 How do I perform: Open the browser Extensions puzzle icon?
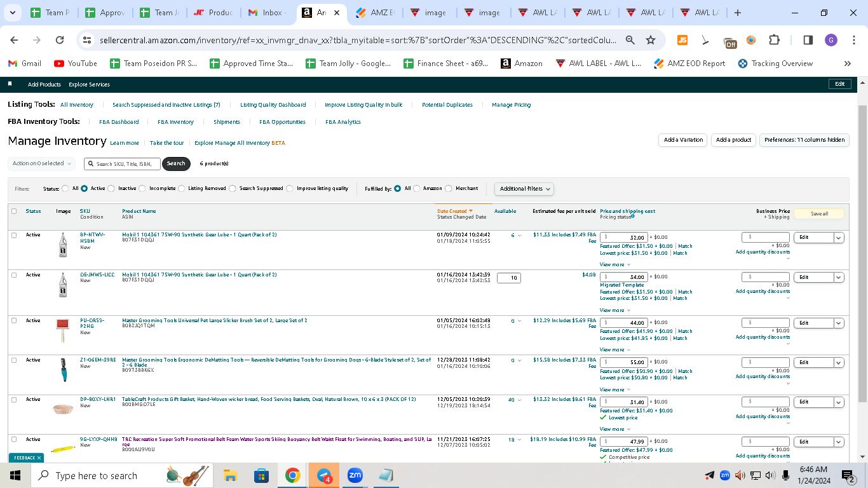[774, 40]
